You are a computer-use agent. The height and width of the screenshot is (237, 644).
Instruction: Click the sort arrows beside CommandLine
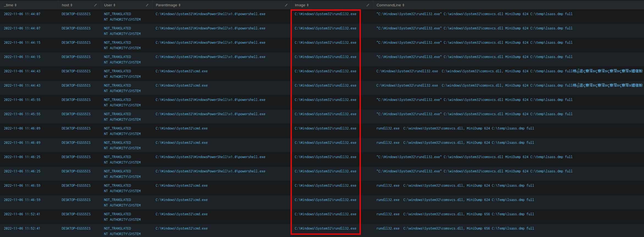(x=403, y=5)
